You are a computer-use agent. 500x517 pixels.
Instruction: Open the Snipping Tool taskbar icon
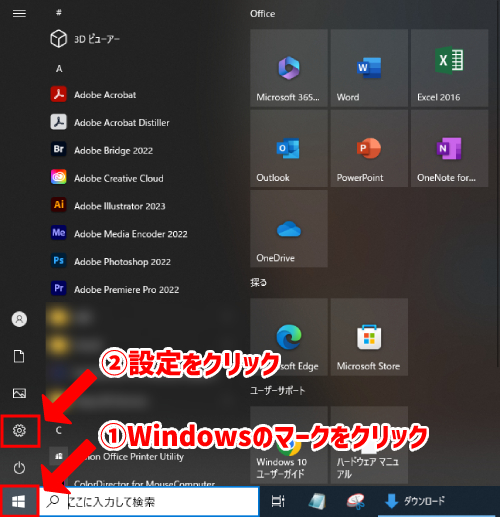click(x=356, y=501)
